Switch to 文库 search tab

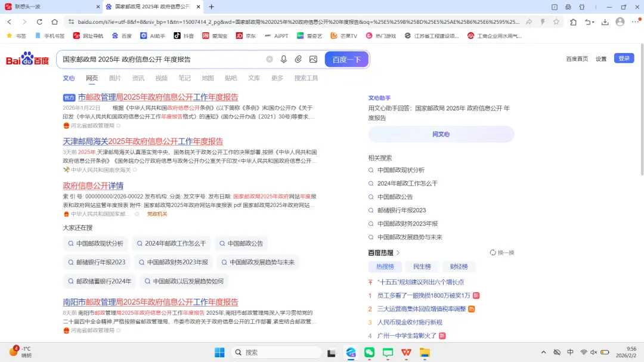(x=254, y=78)
